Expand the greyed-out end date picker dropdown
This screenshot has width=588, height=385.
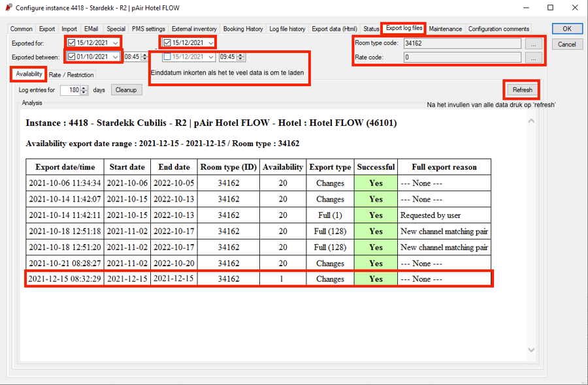(x=210, y=56)
